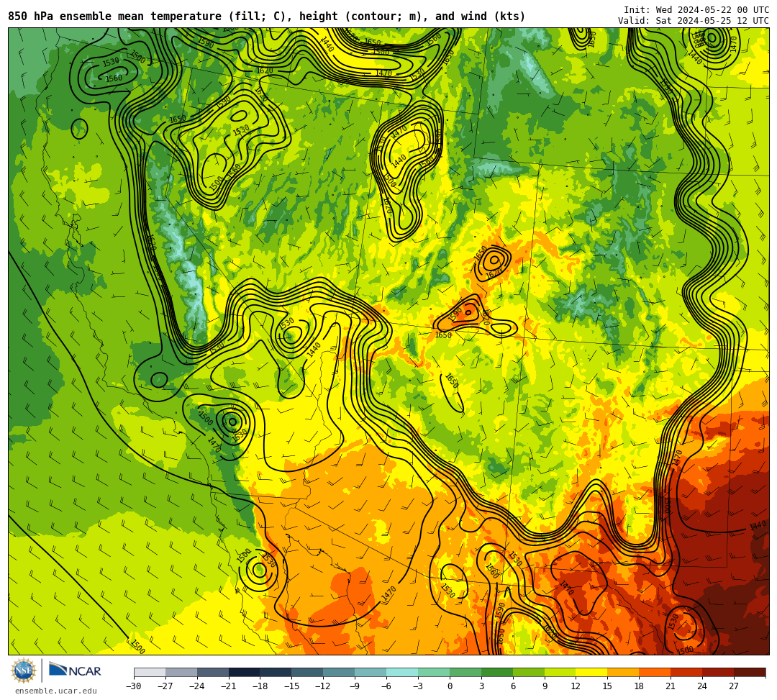Click the 21 colorbar tick label
The width and height of the screenshot is (777, 700).
pos(671,686)
